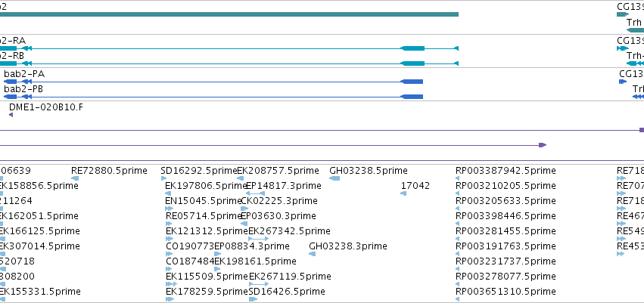This screenshot has width=644, height=303.
Task: Select the RE72880.5prime EST arrow glyph
Action: point(75,178)
